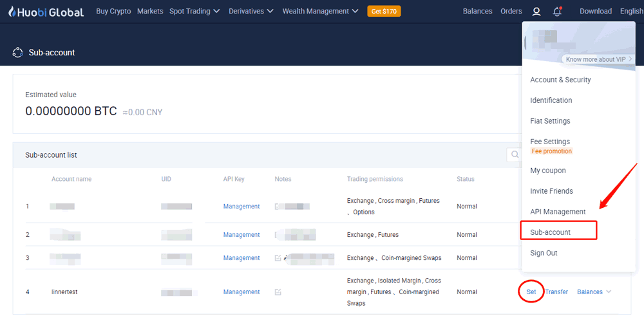Click the ≈0.00 CNY value
Viewport: 644px width, 316px height.
142,112
